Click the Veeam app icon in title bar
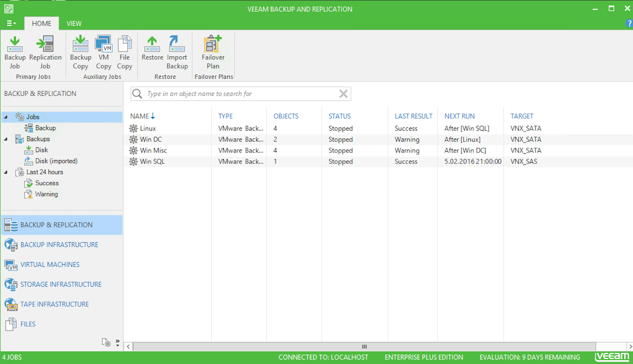This screenshot has width=633, height=364. (8, 8)
